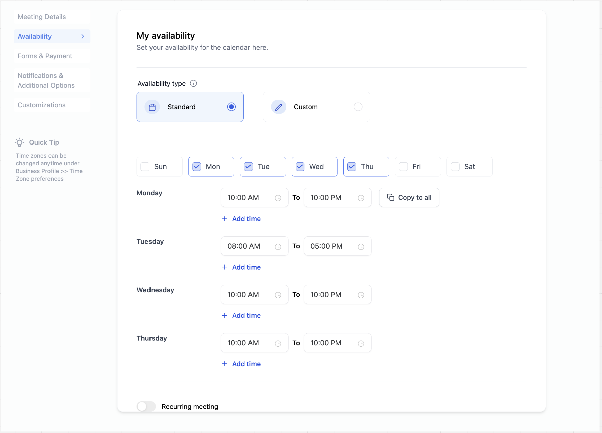Click the Availability type info icon

pos(194,83)
